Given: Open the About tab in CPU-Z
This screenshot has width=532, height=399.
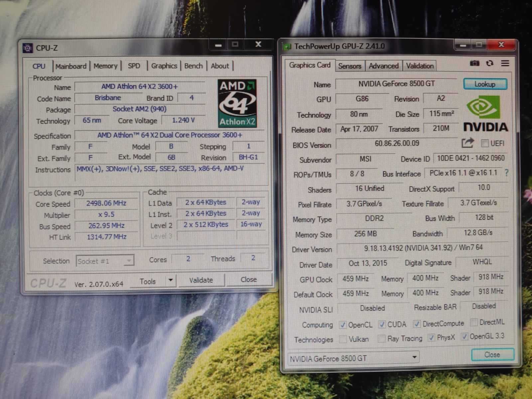Looking at the screenshot, I should click(220, 66).
